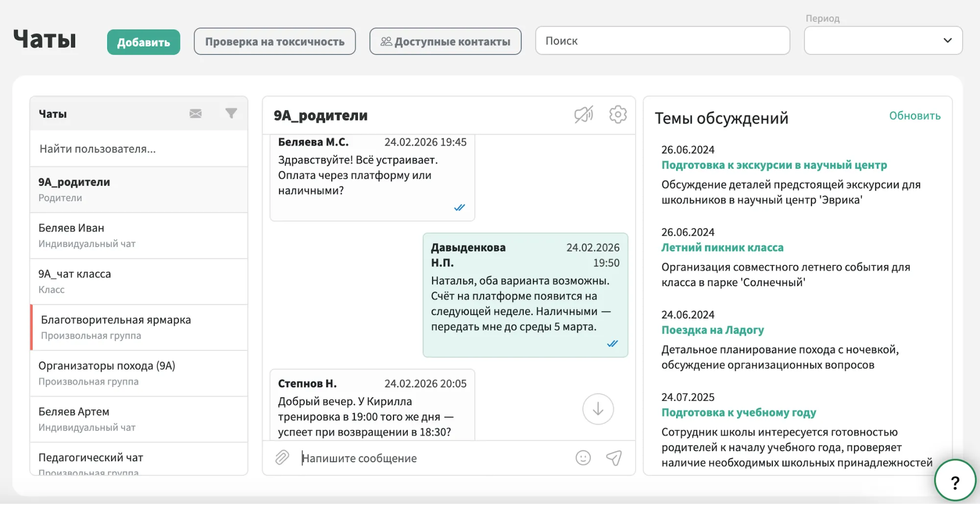Image resolution: width=980 pixels, height=512 pixels.
Task: Click the Чаты page title
Action: (x=45, y=39)
